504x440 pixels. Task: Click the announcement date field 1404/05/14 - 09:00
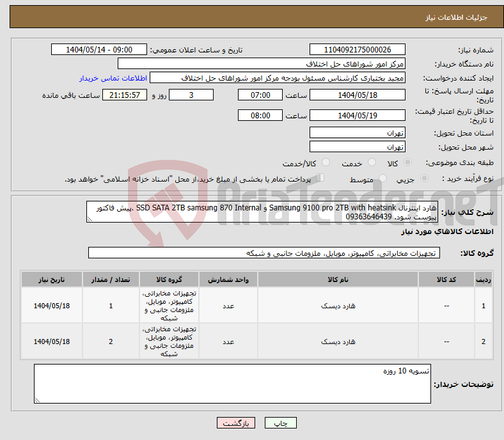tap(99, 49)
